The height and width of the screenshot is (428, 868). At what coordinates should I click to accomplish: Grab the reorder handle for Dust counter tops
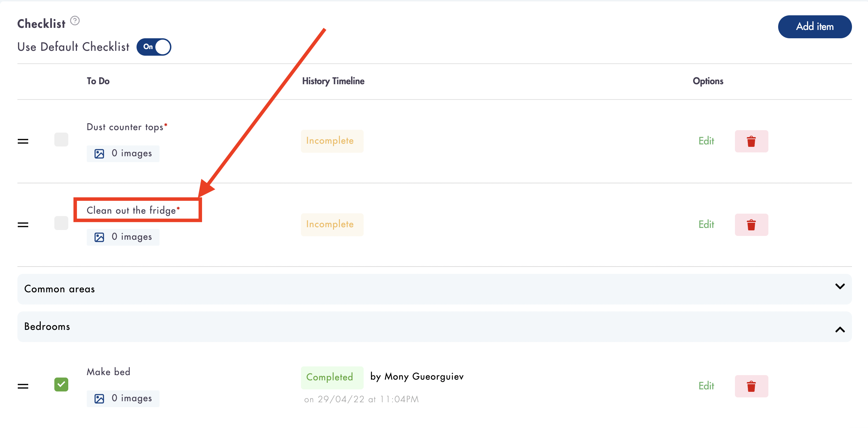pyautogui.click(x=23, y=141)
